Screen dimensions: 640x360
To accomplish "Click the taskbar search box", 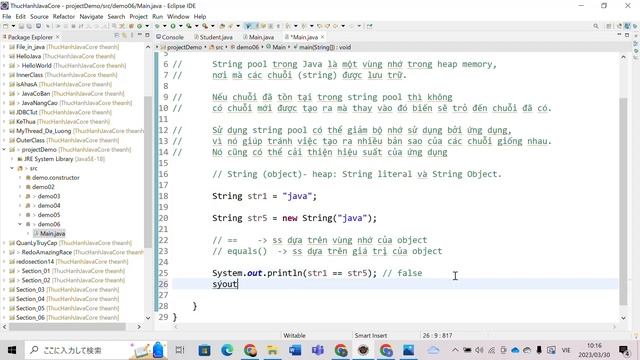I will pos(96,350).
